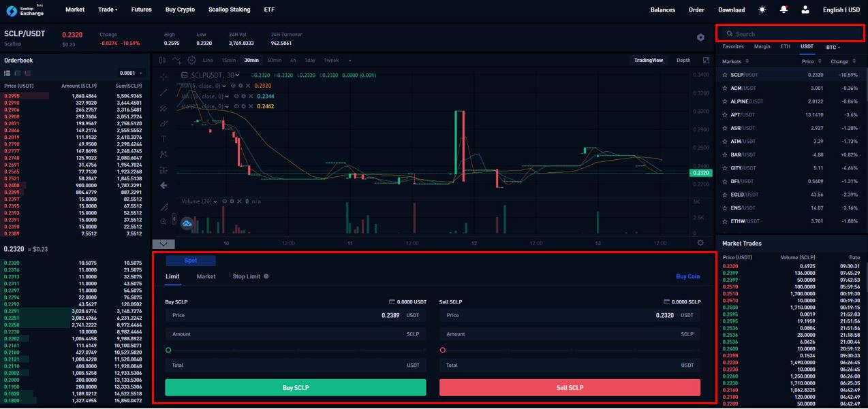This screenshot has height=409, width=868.
Task: Select the 15min chart interval
Action: (x=228, y=61)
